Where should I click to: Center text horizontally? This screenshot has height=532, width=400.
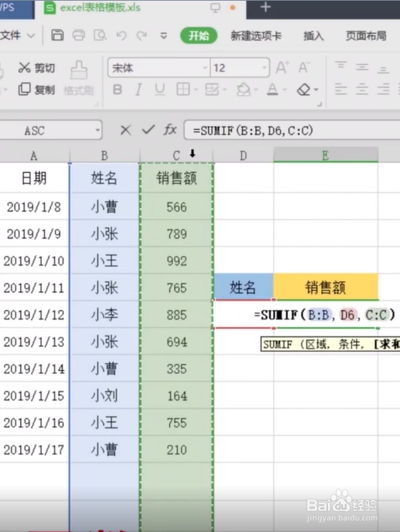362,89
